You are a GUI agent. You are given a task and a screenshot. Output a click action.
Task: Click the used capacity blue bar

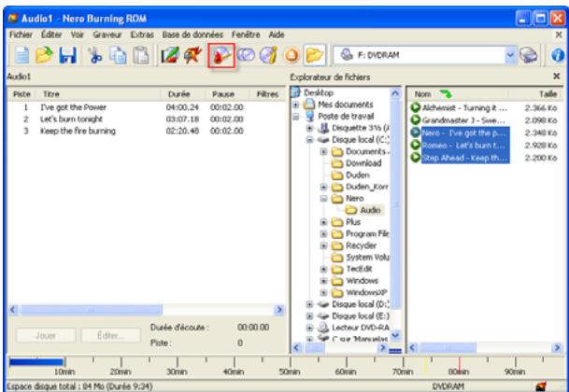[x=36, y=362]
